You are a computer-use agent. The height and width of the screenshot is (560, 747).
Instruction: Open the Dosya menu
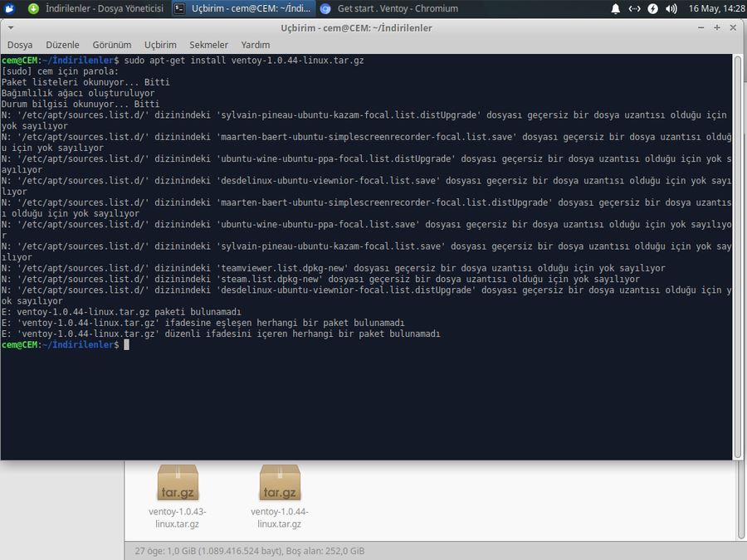coord(20,45)
